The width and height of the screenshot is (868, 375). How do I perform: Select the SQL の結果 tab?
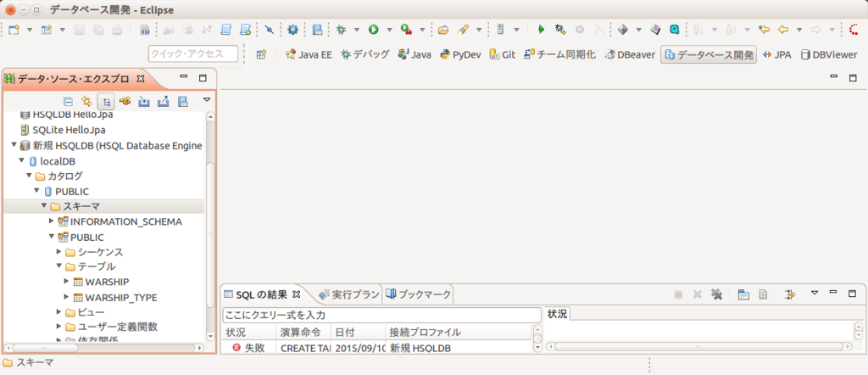(x=262, y=294)
